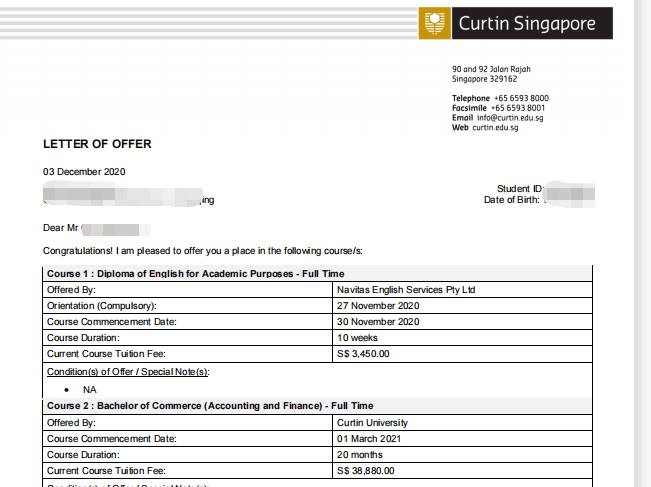Viewport: 651px width, 487px height.
Task: Select the date '03 December 2020'
Action: 84,172
